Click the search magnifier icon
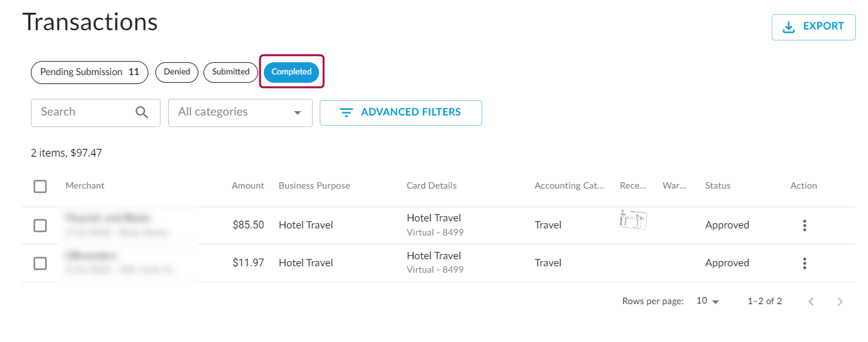Screen dimensions: 868x342 142,112
